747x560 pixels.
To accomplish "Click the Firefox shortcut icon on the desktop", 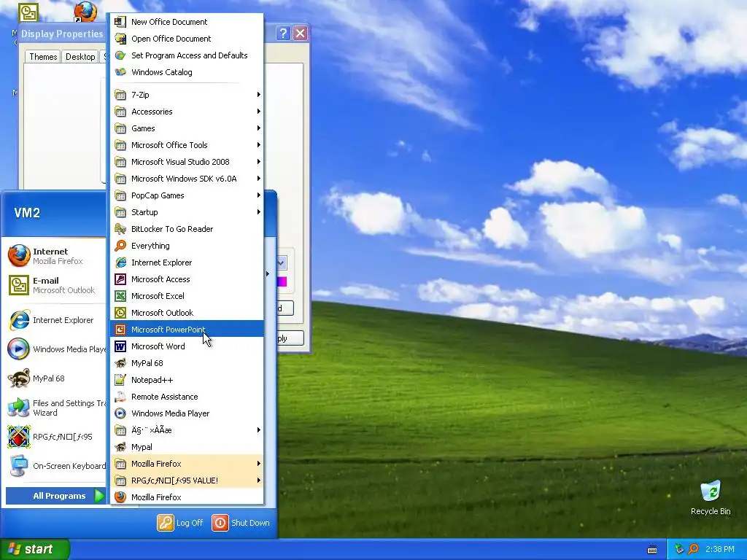I will 86,12.
